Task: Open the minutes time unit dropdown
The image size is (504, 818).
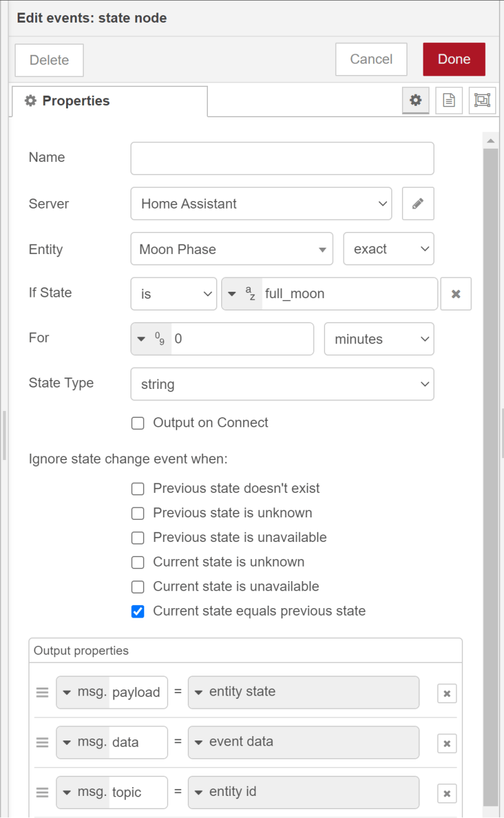Action: tap(379, 339)
